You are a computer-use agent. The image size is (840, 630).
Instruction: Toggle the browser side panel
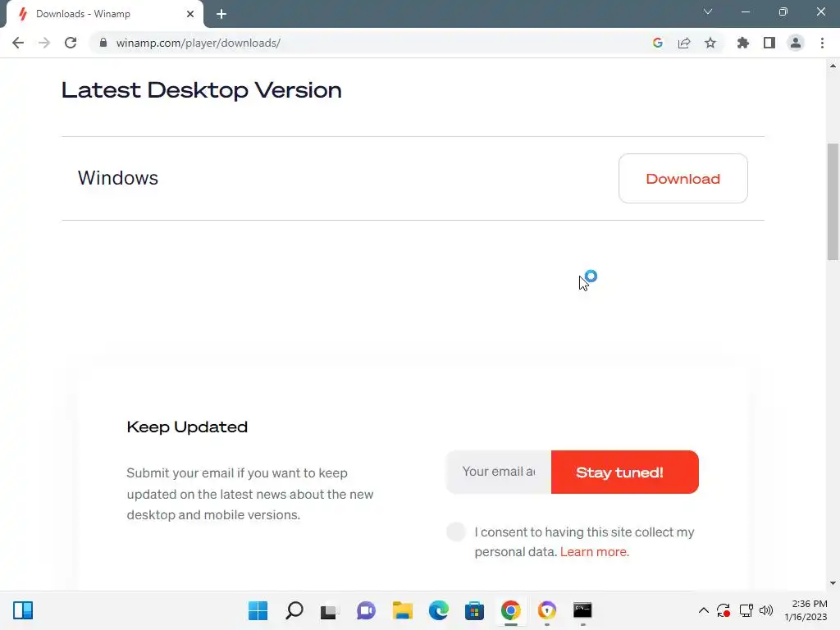pos(769,43)
